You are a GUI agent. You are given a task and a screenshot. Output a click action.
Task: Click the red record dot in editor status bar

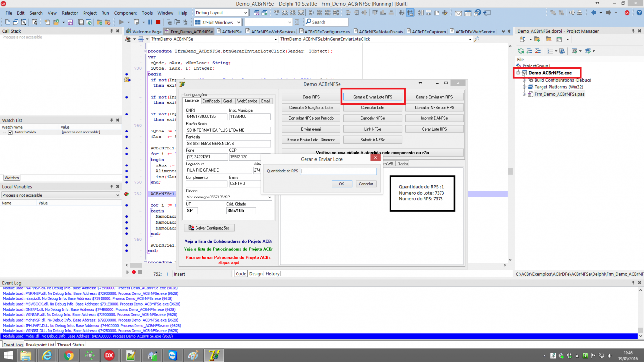[x=133, y=272]
